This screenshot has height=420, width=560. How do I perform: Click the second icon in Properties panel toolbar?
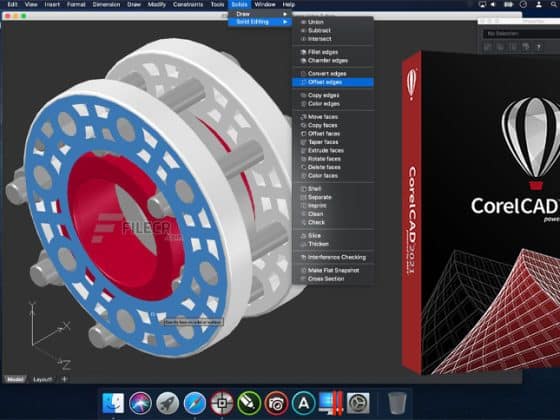(501, 46)
